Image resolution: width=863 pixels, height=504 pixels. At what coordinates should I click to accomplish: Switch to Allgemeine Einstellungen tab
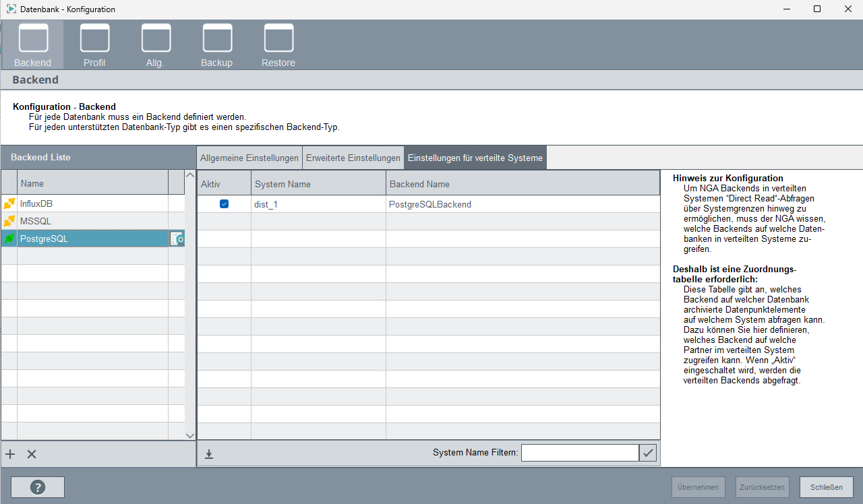click(x=249, y=158)
